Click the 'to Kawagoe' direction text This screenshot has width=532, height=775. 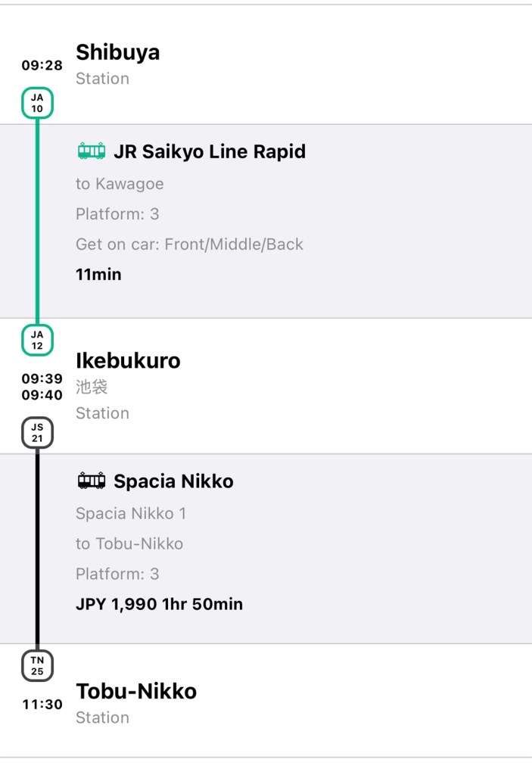120,184
